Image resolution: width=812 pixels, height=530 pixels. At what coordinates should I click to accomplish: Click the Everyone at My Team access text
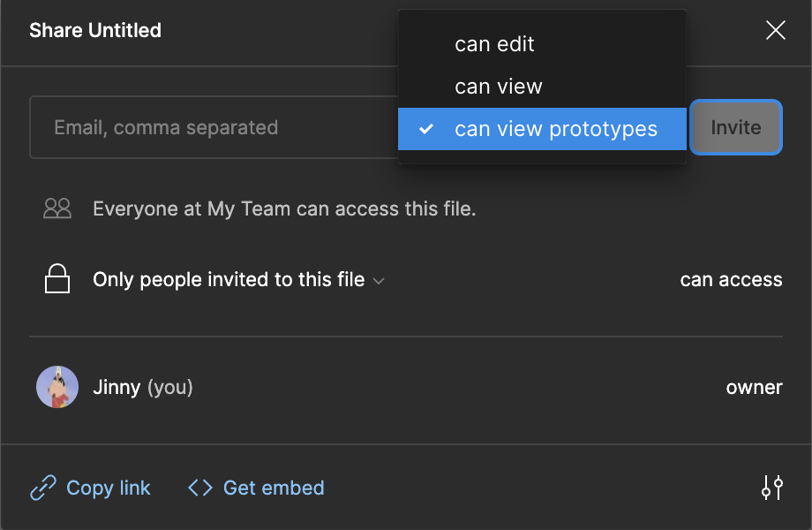[284, 208]
